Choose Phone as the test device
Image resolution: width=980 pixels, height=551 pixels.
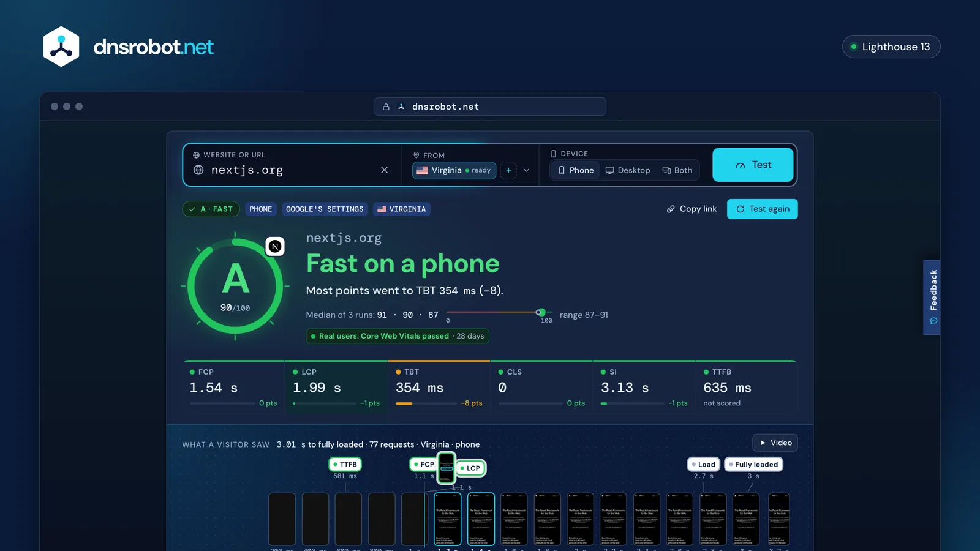pyautogui.click(x=576, y=170)
